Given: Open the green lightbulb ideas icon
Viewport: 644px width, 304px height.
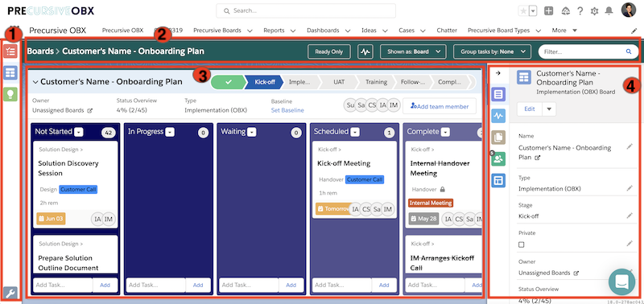Looking at the screenshot, I should click(10, 94).
